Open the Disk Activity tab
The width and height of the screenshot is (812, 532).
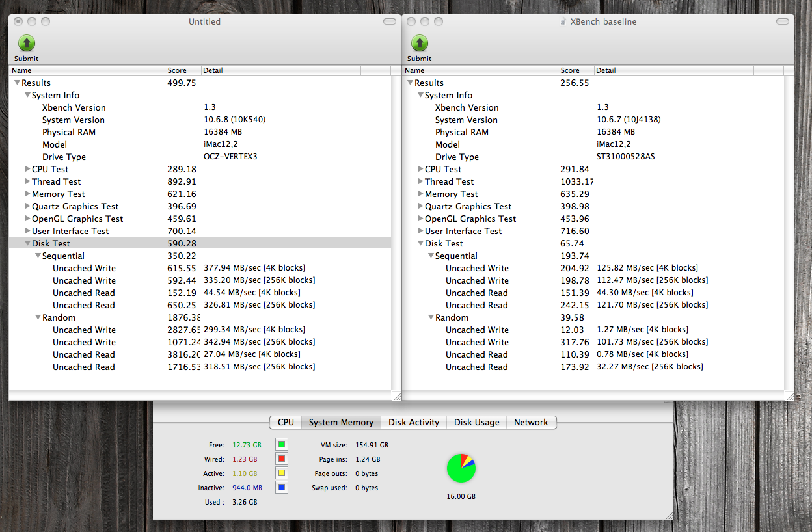(x=414, y=422)
